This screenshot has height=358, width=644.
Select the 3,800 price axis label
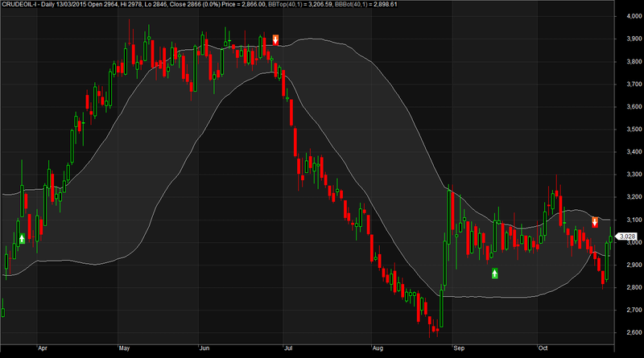click(x=634, y=62)
